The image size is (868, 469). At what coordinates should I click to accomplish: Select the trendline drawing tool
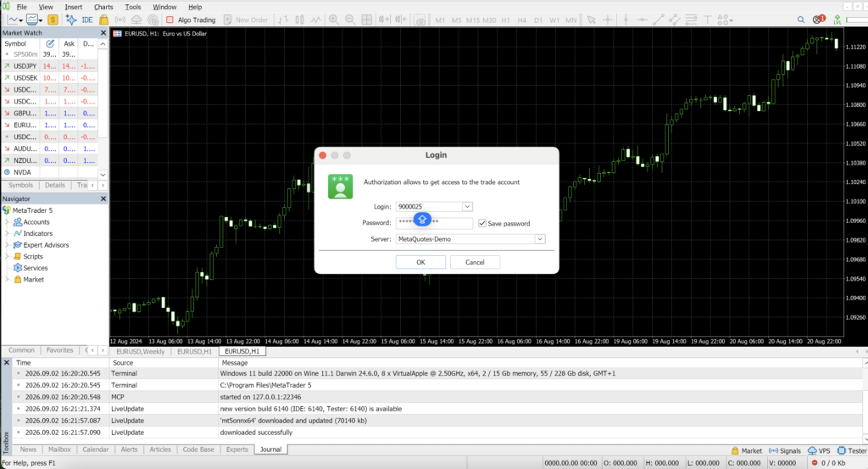(658, 20)
